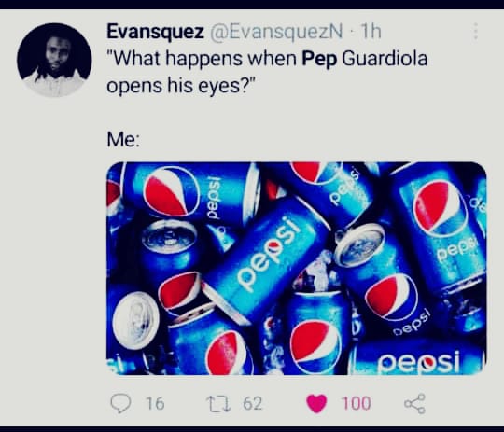
Task: Click the retweet count 62
Action: click(253, 403)
